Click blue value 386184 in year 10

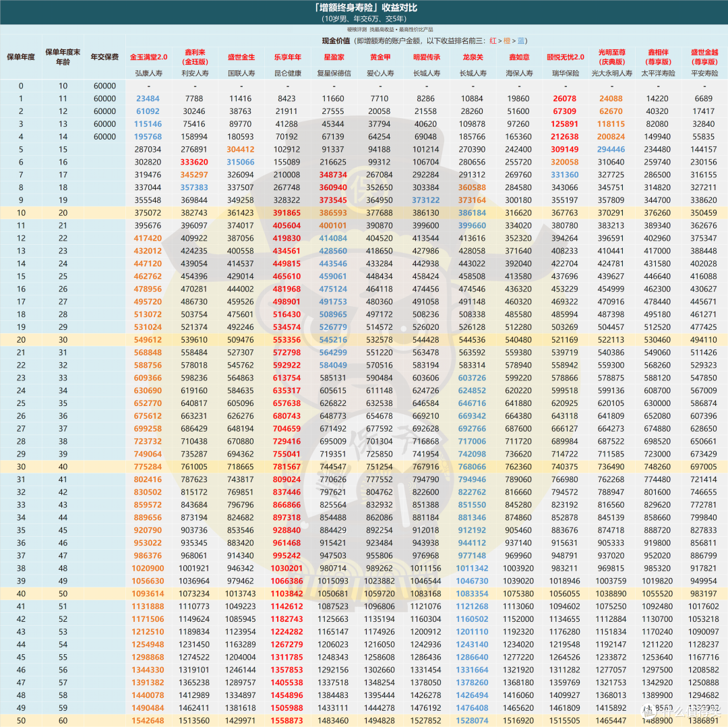(472, 212)
